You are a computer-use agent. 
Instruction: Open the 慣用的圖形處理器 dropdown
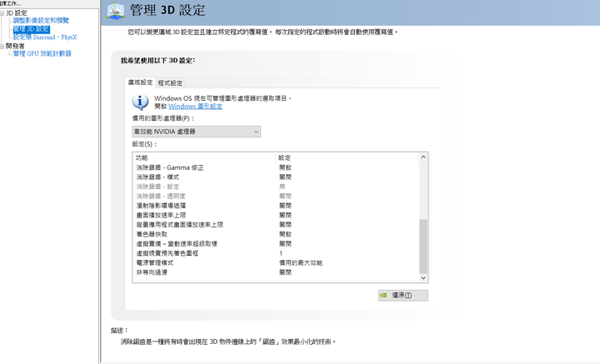(x=197, y=132)
